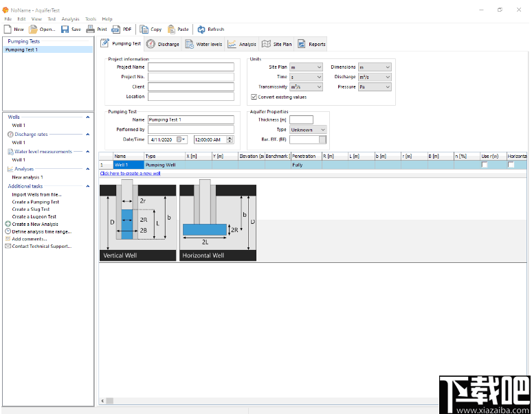Viewport: 532px width, 414px height.
Task: Click the horizontal scrollbar left arrow
Action: (102, 401)
